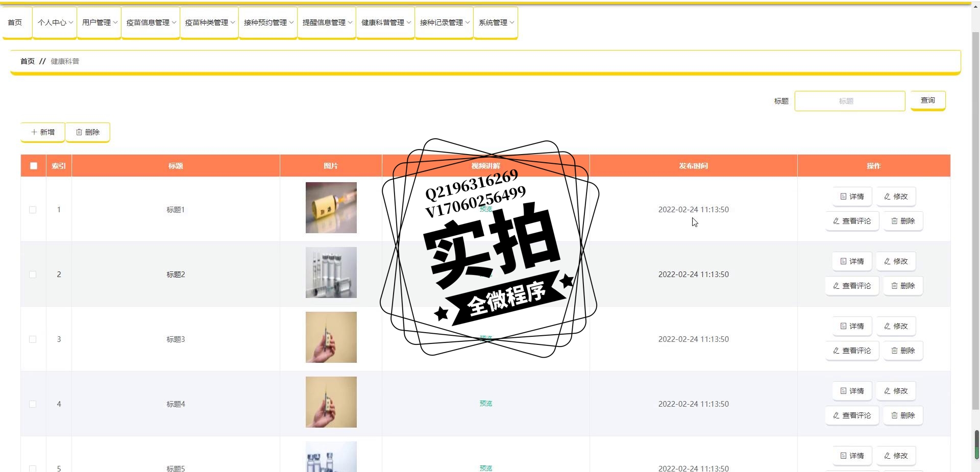Expand the 系统管理 dropdown menu
Viewport: 980px width, 472px height.
tap(496, 23)
